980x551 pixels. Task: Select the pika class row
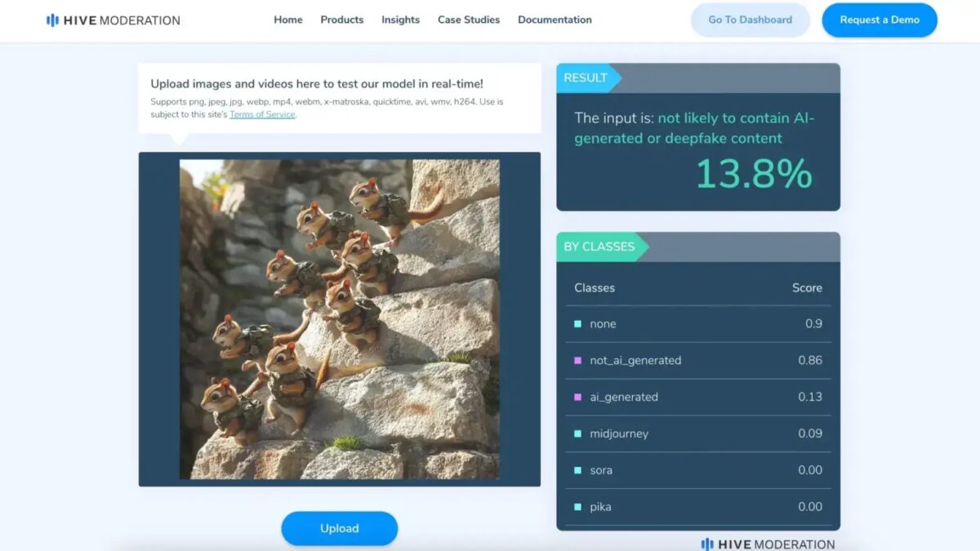click(698, 507)
